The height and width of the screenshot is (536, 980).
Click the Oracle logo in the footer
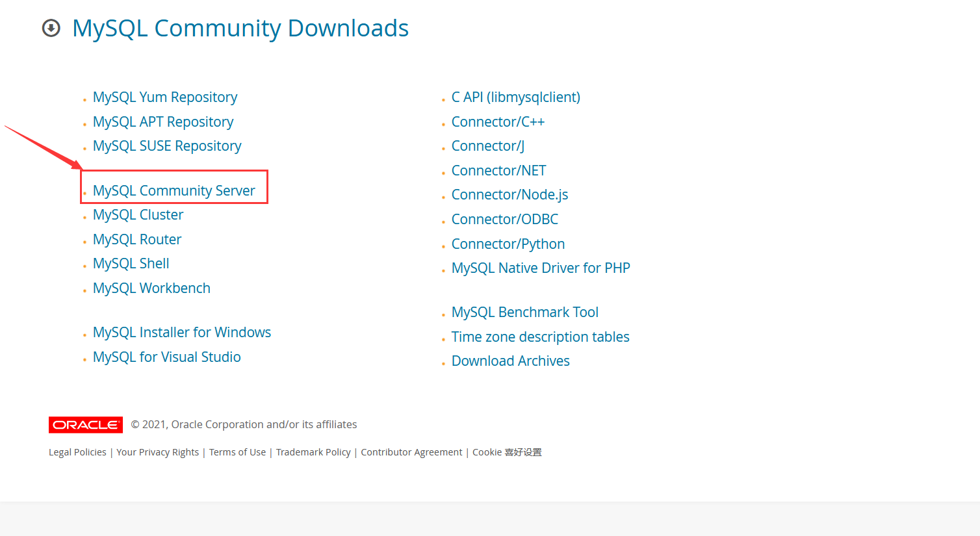coord(86,425)
